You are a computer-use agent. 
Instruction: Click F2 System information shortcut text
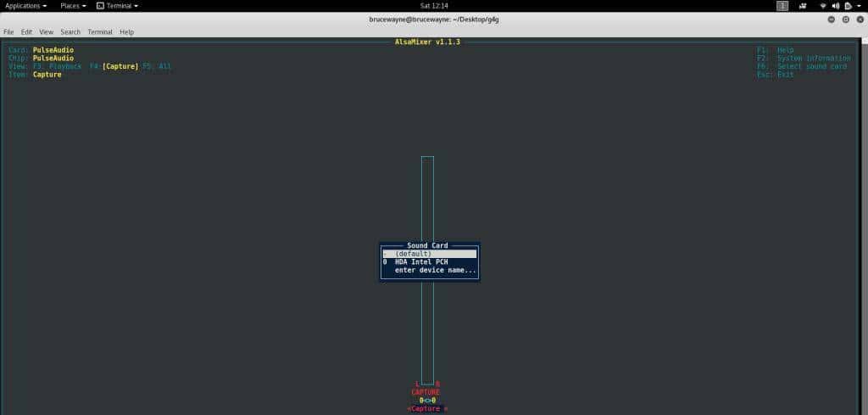(804, 59)
